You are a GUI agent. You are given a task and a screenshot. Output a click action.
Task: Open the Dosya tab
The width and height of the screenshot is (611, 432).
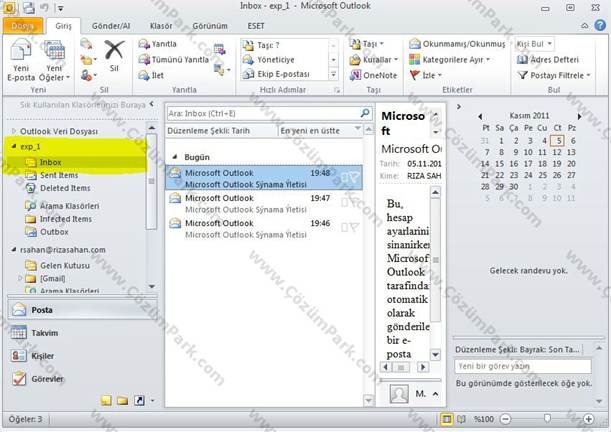(x=23, y=26)
